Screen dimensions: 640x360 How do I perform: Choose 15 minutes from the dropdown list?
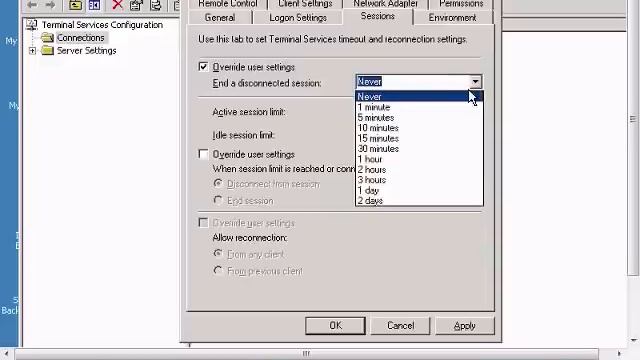[x=419, y=138]
